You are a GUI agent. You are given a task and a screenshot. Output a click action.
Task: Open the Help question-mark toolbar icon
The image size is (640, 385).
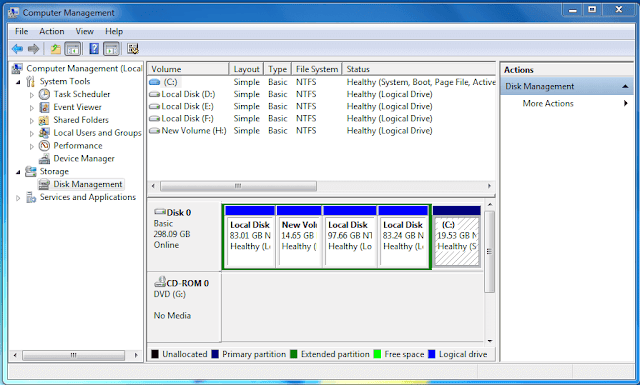coord(94,49)
